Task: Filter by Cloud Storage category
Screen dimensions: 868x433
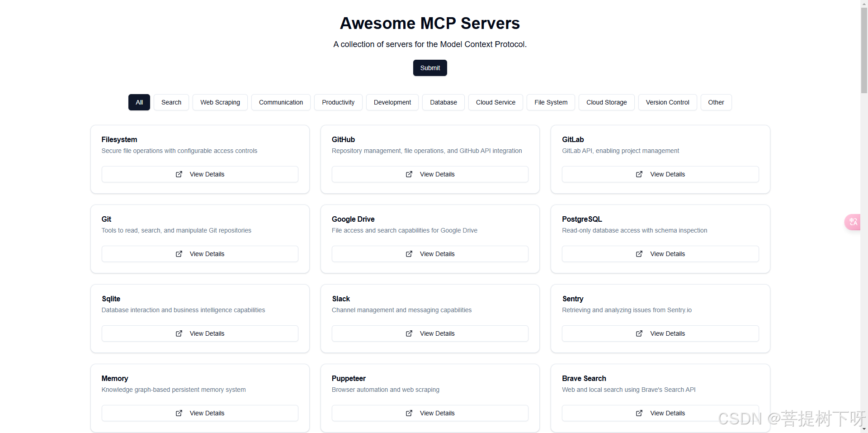Action: click(x=607, y=102)
